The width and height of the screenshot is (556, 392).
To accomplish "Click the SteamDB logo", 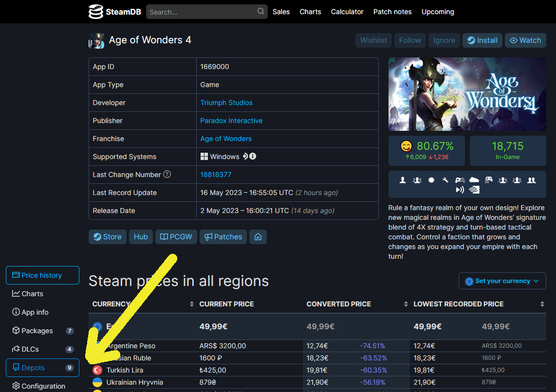I will 114,12.
